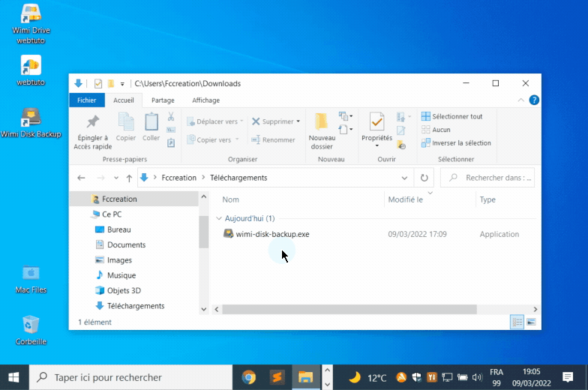Open the Customize Quick Access Toolbar dropdown
The height and width of the screenshot is (390, 588).
pos(122,84)
